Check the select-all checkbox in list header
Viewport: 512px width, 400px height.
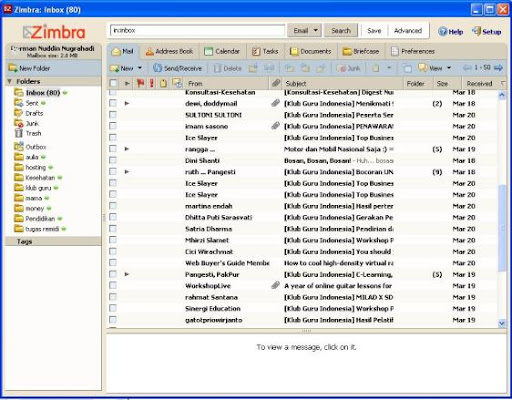[113, 83]
